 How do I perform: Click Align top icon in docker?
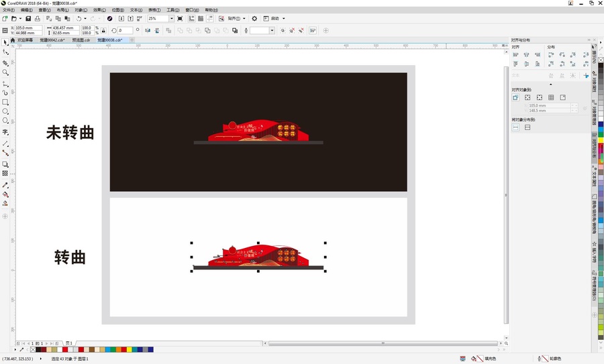(515, 64)
